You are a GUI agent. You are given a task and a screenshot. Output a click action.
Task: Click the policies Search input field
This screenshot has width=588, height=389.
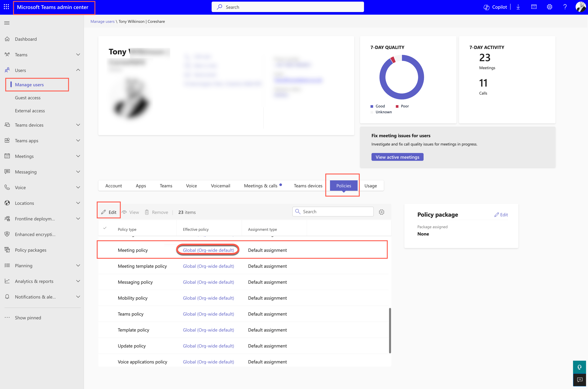333,212
